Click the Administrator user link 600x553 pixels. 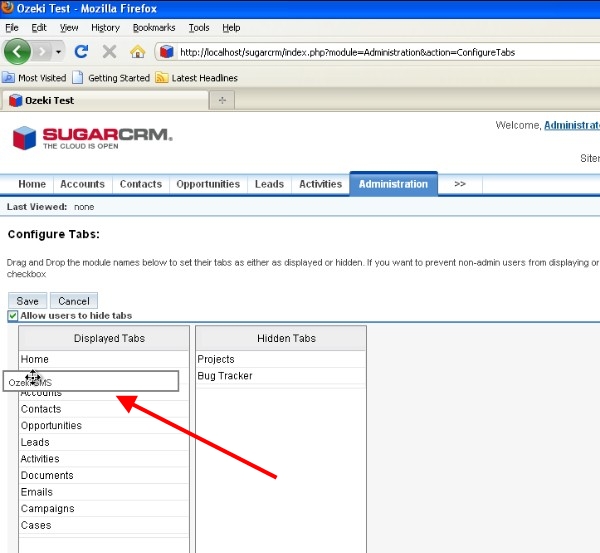(572, 125)
